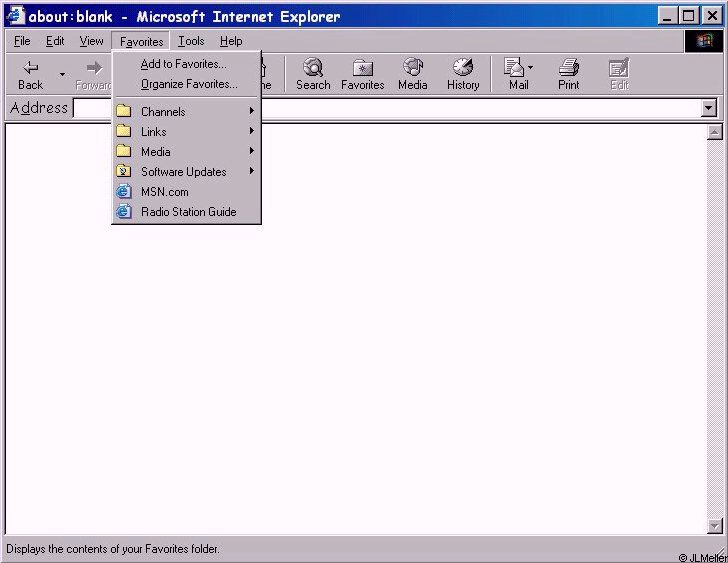Click the vertical scrollbar up arrow
This screenshot has height=563, width=728.
coord(715,132)
